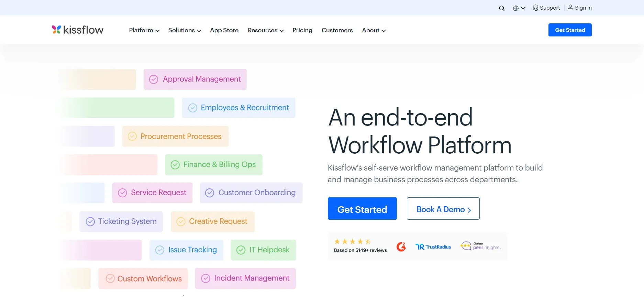The height and width of the screenshot is (306, 644).
Task: Click the Custom Workflows check icon
Action: pos(110,278)
